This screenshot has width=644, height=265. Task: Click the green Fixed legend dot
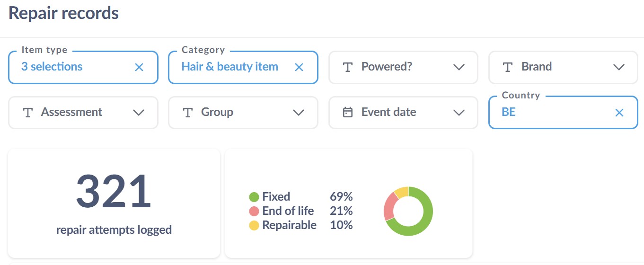pos(254,197)
